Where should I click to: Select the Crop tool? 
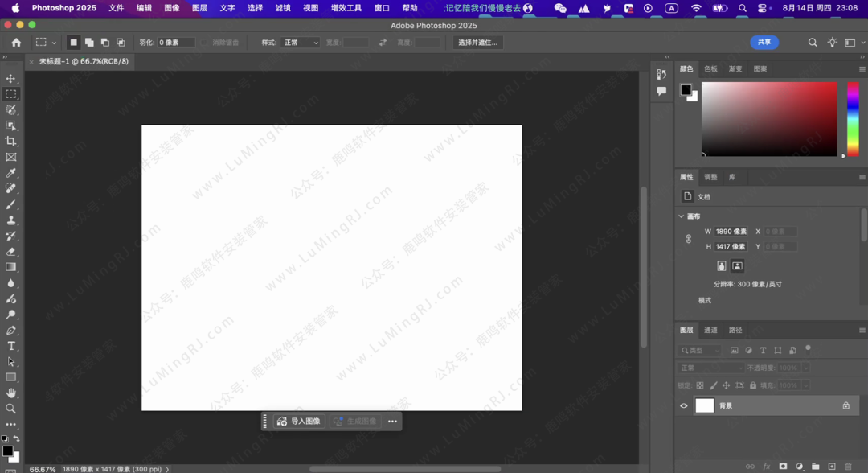[x=11, y=142]
